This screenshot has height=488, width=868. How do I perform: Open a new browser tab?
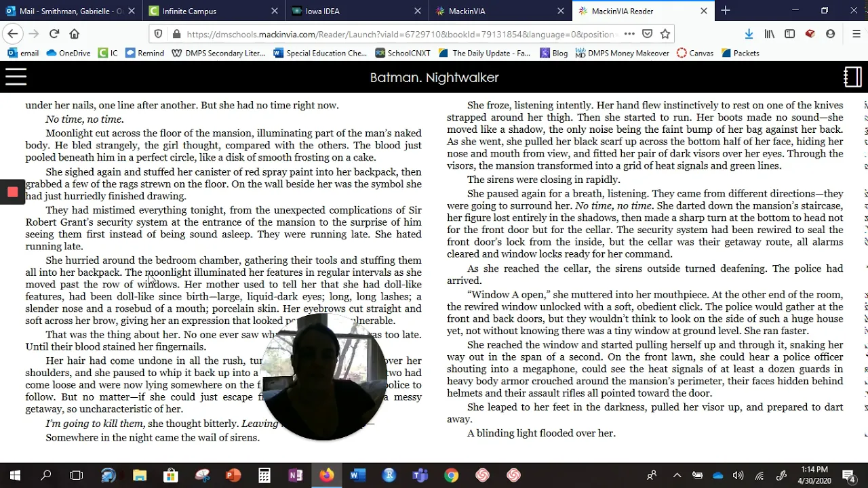coord(726,11)
